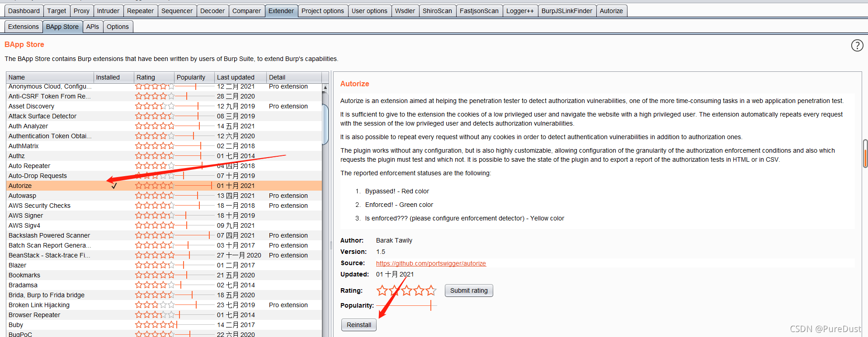Sort by the Last updated column header

[241, 77]
